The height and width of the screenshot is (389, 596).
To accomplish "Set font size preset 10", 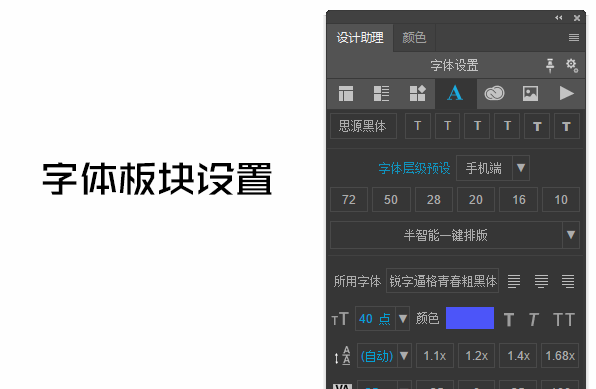I will [x=561, y=199].
